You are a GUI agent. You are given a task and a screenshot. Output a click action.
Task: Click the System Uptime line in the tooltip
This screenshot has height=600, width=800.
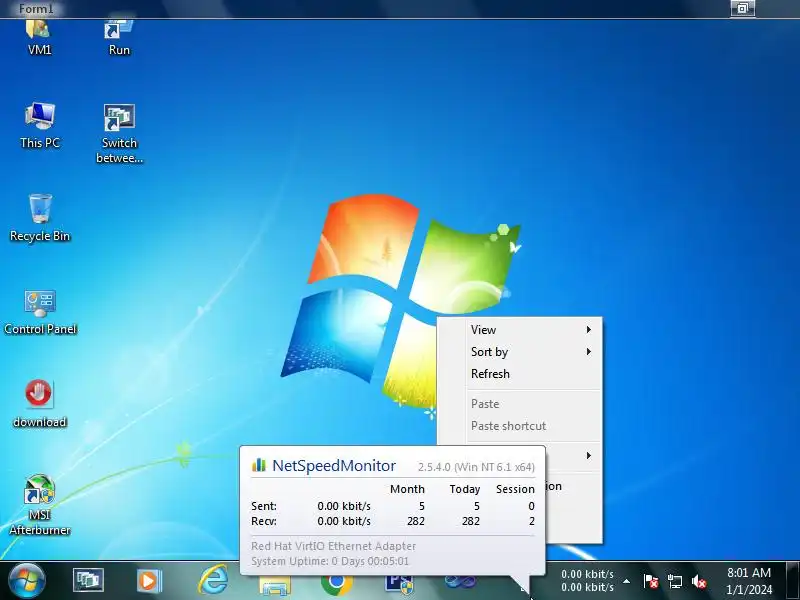click(330, 561)
